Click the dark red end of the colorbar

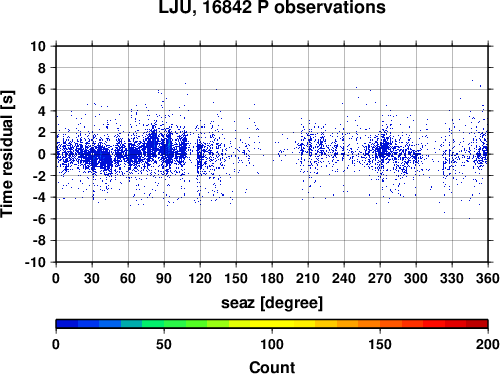pyautogui.click(x=477, y=324)
